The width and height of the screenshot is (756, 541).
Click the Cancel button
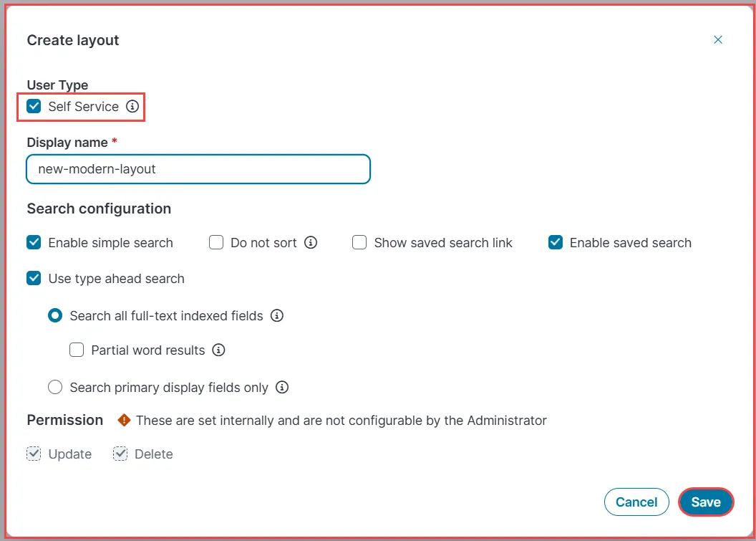point(636,502)
